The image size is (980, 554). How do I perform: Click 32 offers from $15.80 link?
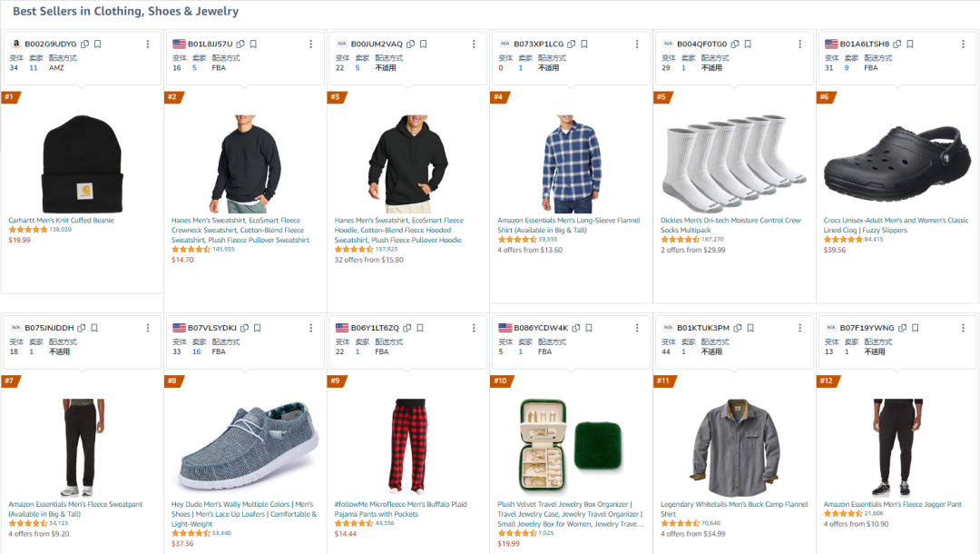click(368, 260)
